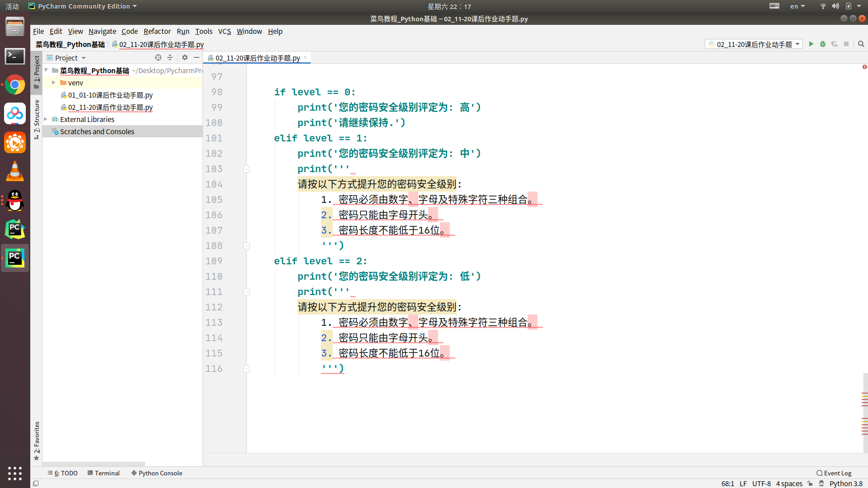This screenshot has width=868, height=488.
Task: Expand the venv folder
Action: pyautogui.click(x=53, y=83)
